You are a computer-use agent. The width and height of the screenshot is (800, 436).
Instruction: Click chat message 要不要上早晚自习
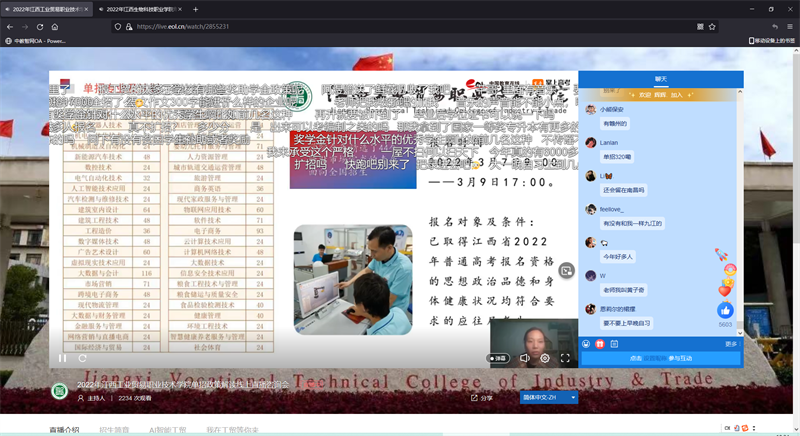627,323
